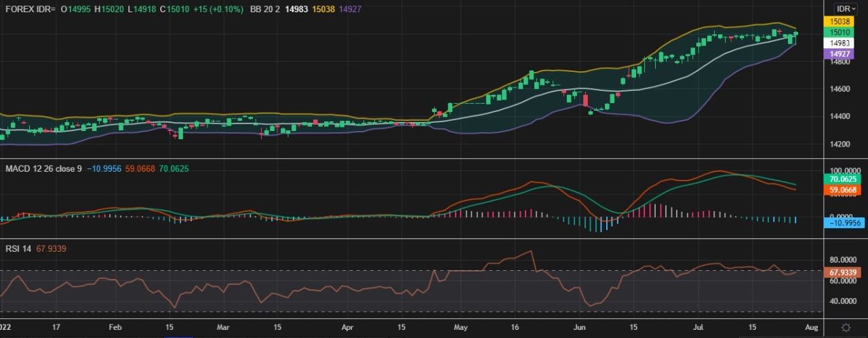
Task: Click the BB legend value 15038
Action: pyautogui.click(x=323, y=9)
